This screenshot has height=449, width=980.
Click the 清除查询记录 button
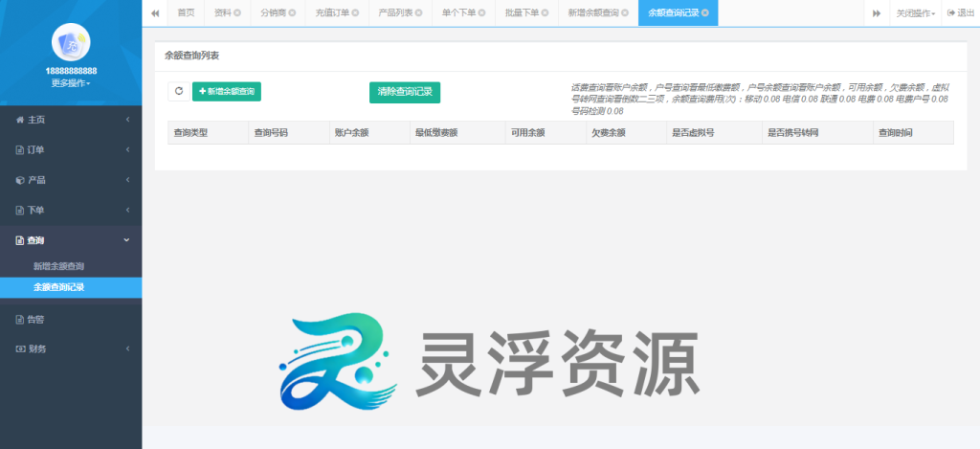[x=405, y=92]
